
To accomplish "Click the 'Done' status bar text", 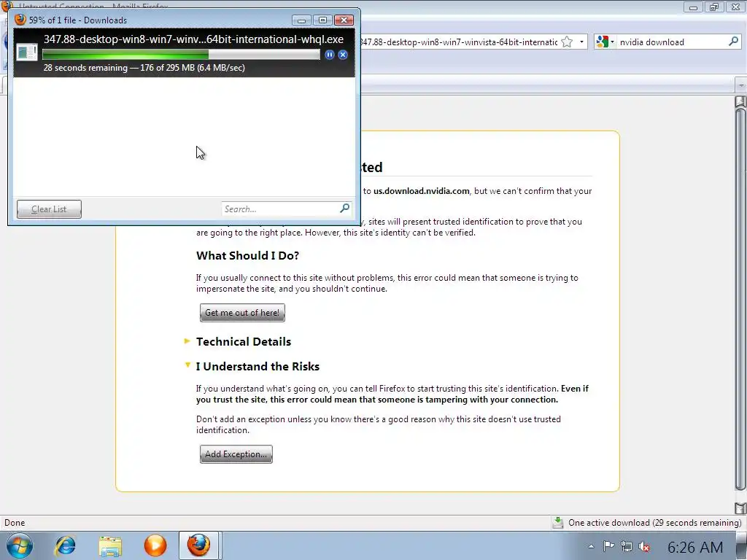I will click(15, 523).
